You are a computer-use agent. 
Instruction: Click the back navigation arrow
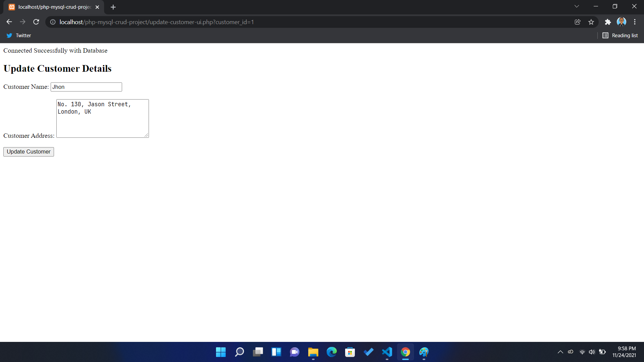click(9, 22)
